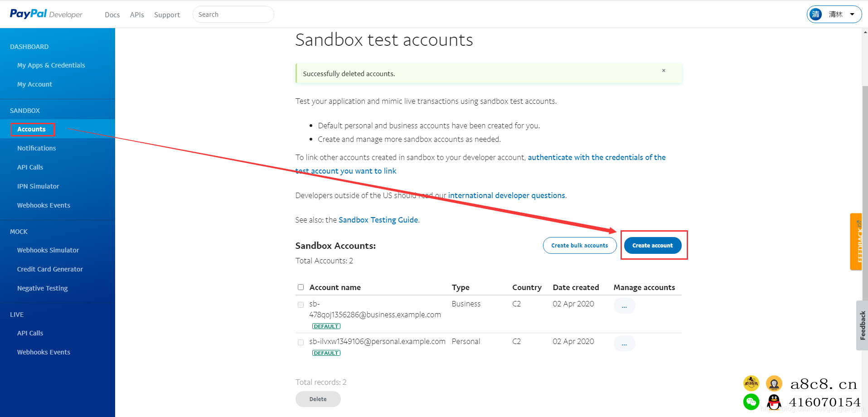
Task: Click the Date created column header
Action: (576, 287)
